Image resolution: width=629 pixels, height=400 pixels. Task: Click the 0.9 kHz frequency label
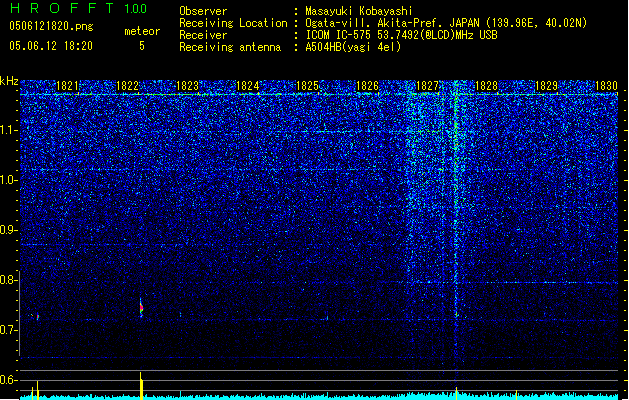pos(8,230)
